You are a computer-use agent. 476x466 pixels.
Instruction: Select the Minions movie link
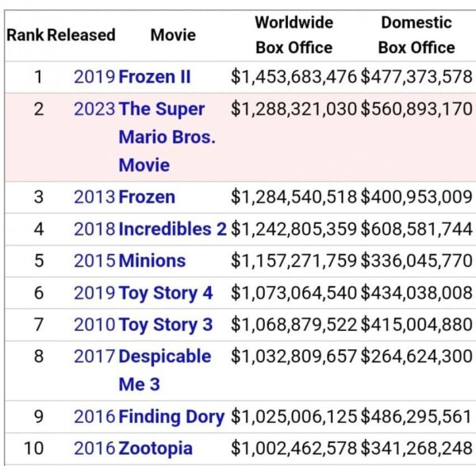pyautogui.click(x=152, y=260)
